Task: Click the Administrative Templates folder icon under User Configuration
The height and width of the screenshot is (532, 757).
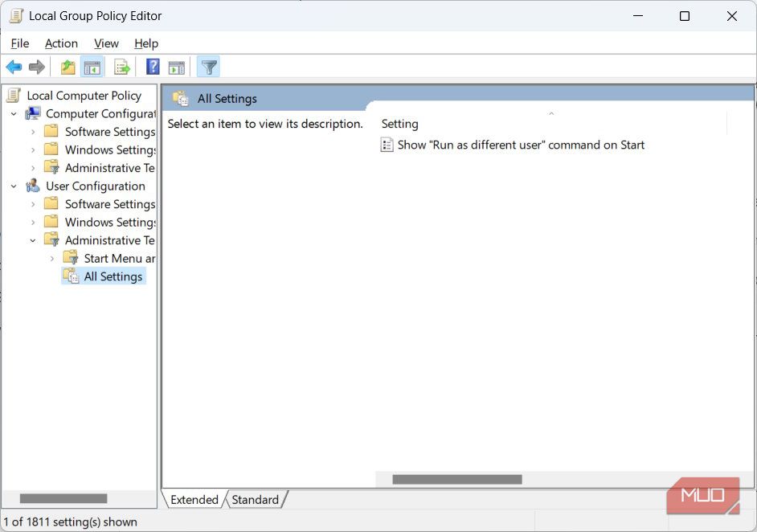Action: click(x=51, y=240)
